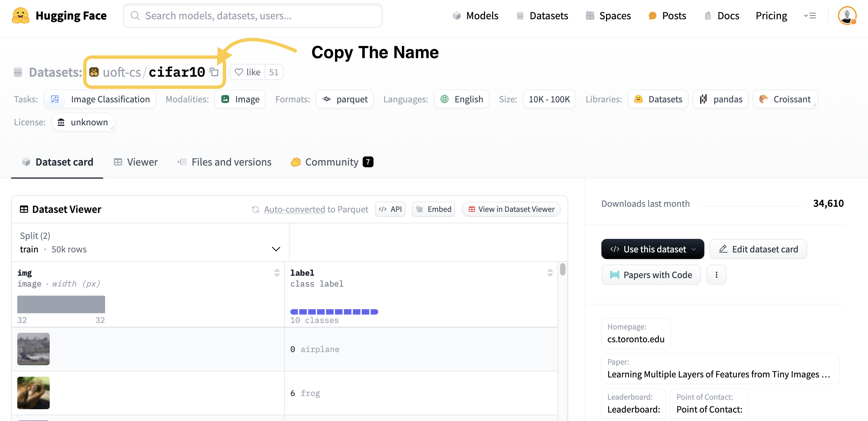868x421 pixels.
Task: Switch to the Files and versions tab
Action: (224, 162)
